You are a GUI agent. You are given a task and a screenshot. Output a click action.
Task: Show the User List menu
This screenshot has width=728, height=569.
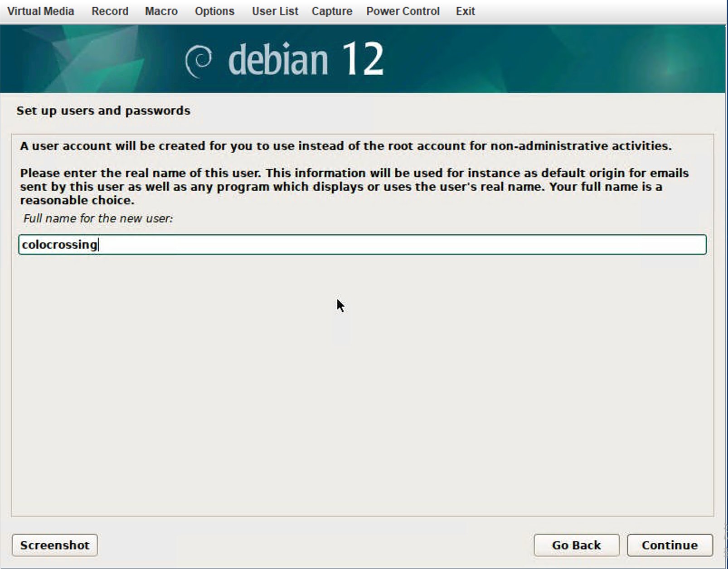[275, 11]
